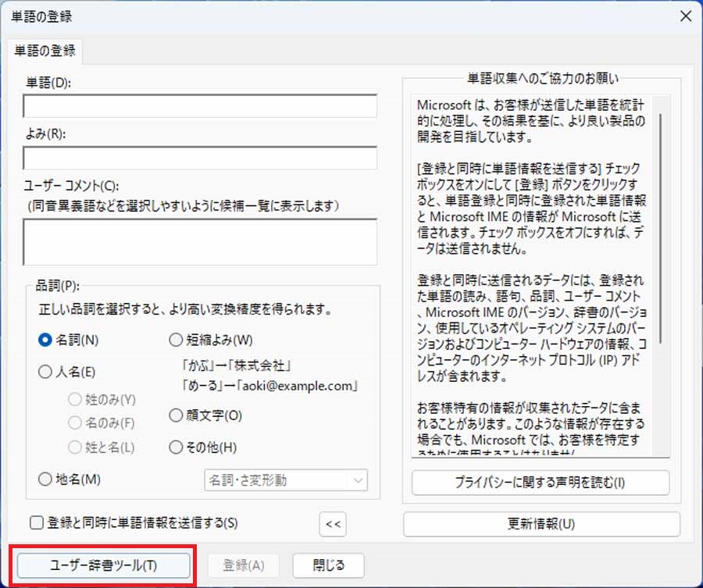The image size is (703, 588).
Task: Open the ユーザー辞書ツール(T) button
Action: [104, 565]
